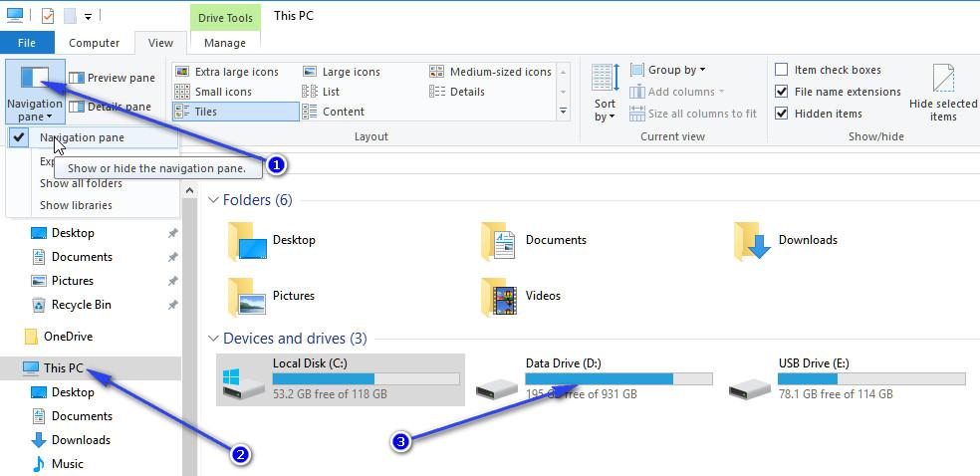Screen dimensions: 980x476
Task: Open the Manage tab
Action: [x=224, y=43]
